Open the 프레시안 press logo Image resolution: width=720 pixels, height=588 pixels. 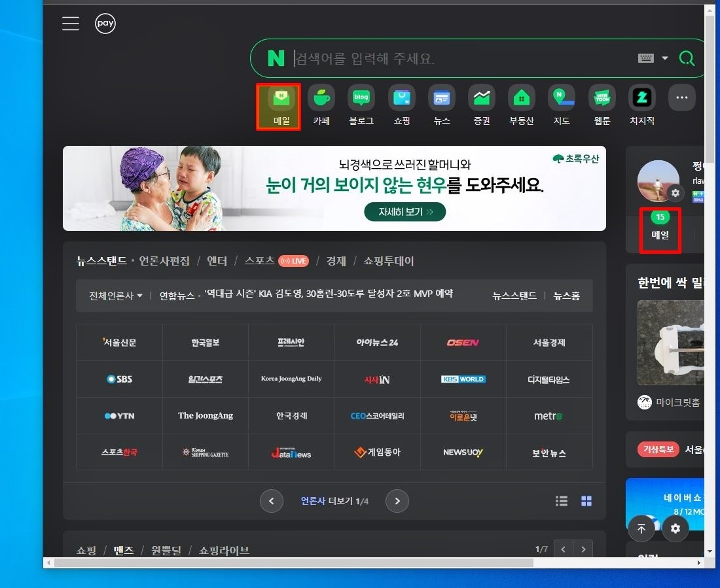[291, 343]
